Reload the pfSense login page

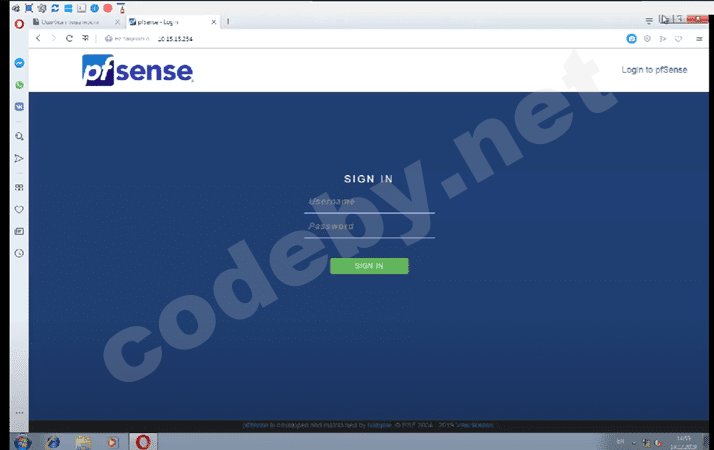(69, 38)
